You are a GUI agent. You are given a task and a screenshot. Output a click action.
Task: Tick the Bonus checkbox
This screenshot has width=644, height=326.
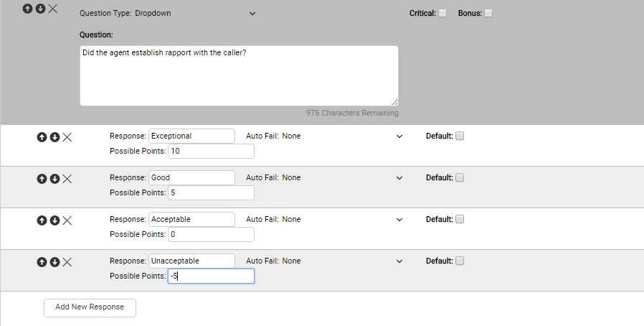(x=488, y=13)
